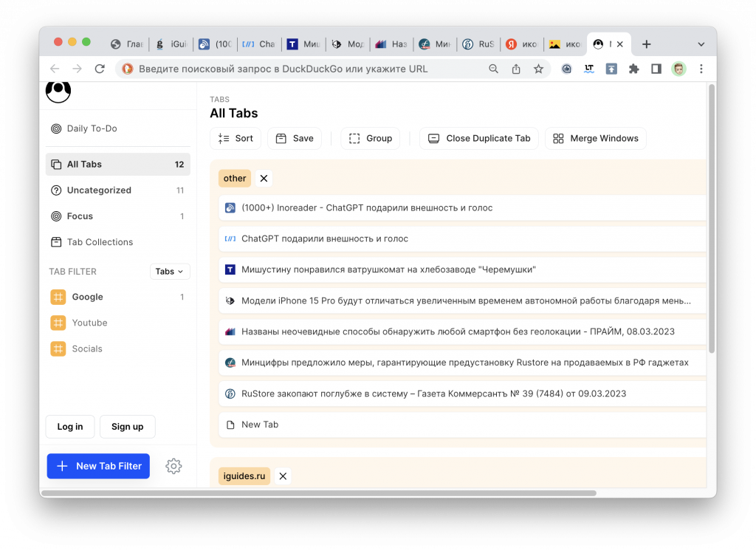Reload the current page
This screenshot has height=550, width=756.
point(100,69)
